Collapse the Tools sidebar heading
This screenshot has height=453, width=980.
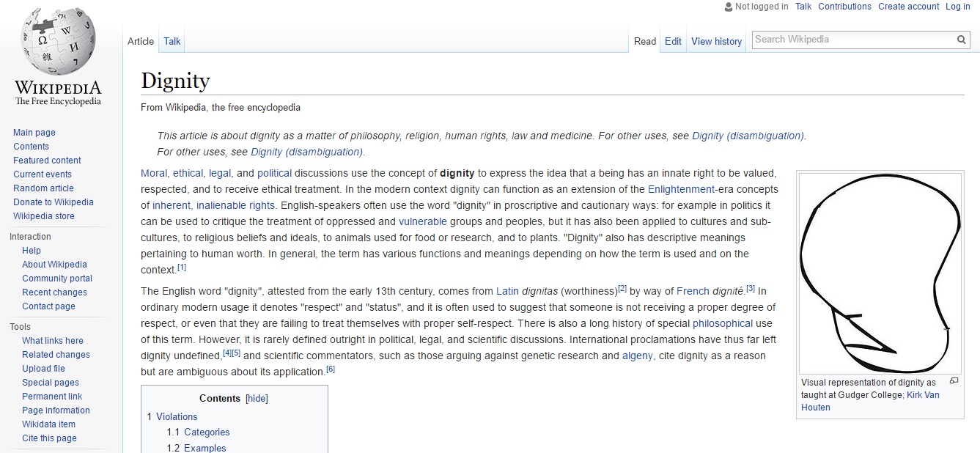click(20, 327)
